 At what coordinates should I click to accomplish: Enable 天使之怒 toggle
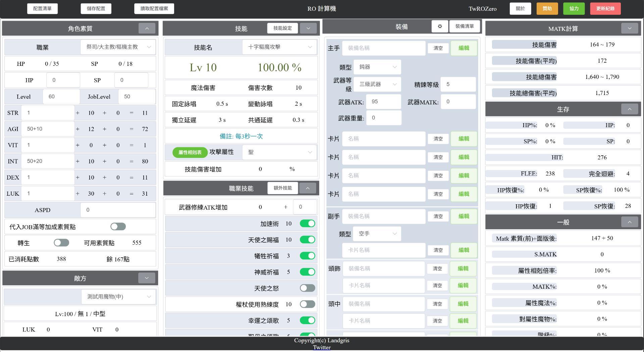coord(307,288)
